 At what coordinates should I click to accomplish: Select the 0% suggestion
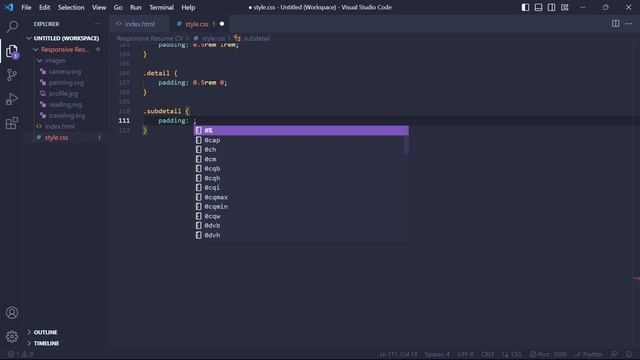(301, 131)
